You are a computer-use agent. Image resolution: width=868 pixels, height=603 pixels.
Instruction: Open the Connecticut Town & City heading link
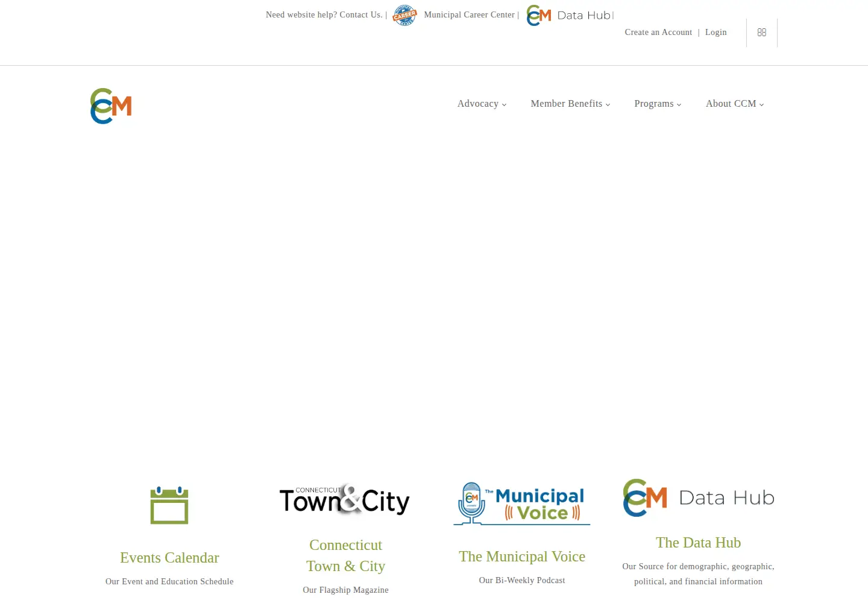(x=345, y=555)
